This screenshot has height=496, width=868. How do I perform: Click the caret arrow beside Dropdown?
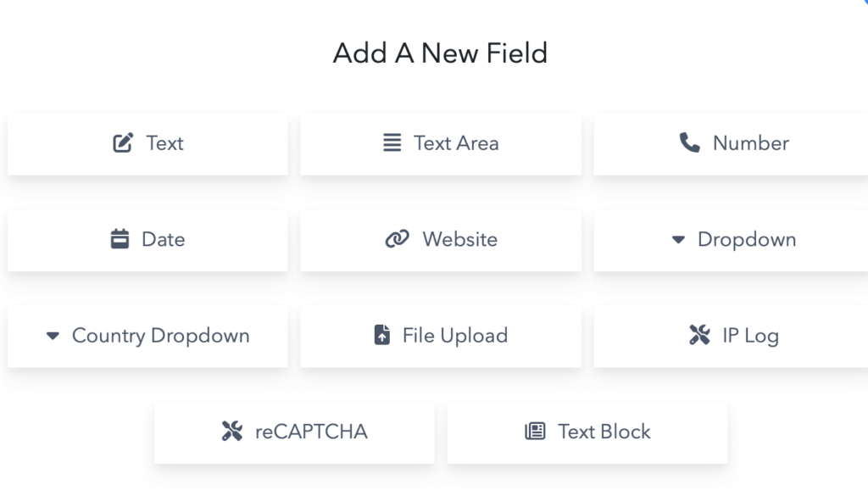(x=678, y=240)
